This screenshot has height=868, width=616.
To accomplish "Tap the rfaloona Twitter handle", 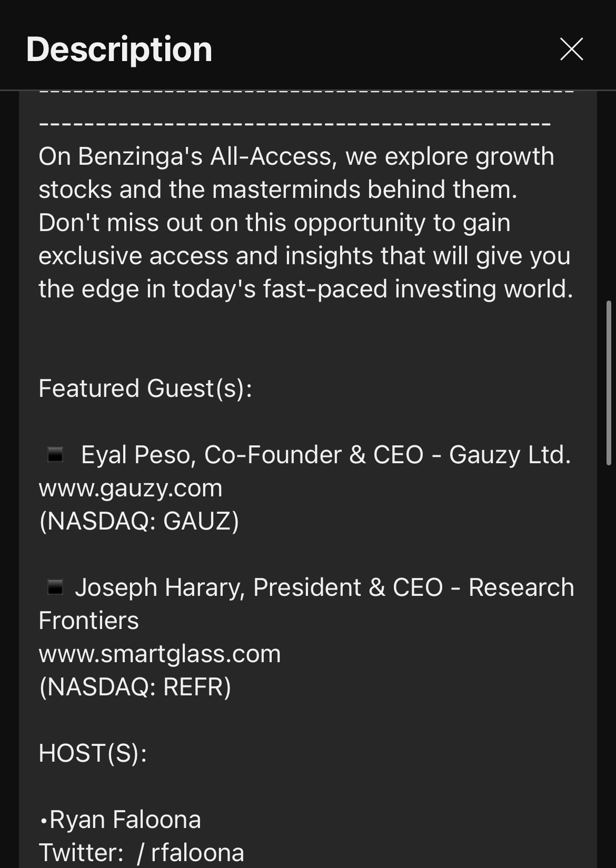I will coord(197,853).
